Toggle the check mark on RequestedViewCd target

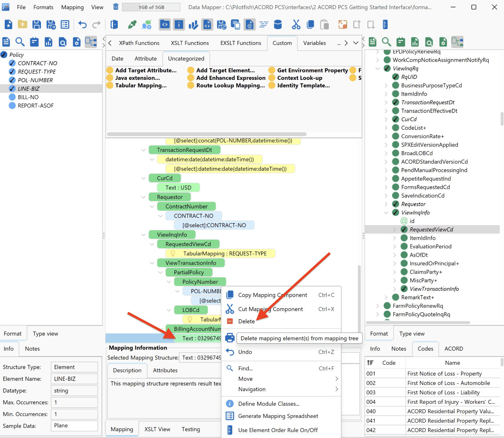coord(404,229)
